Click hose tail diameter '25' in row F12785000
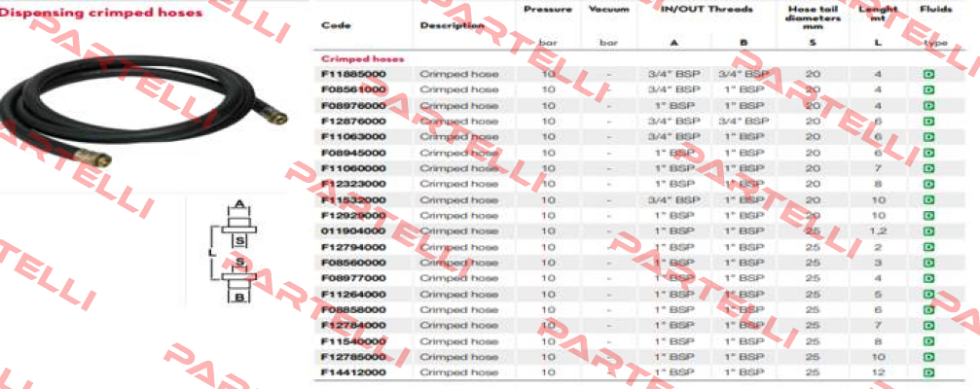This screenshot has height=389, width=980. [x=813, y=357]
